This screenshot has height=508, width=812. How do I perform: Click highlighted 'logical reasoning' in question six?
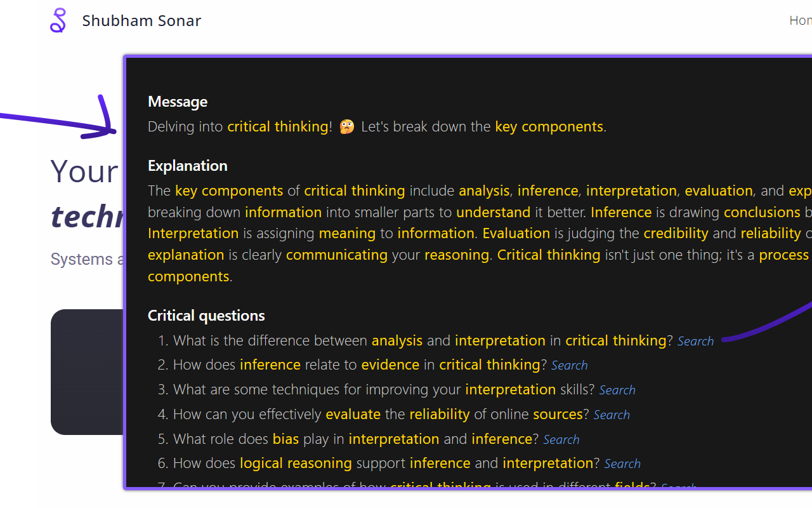(x=296, y=464)
